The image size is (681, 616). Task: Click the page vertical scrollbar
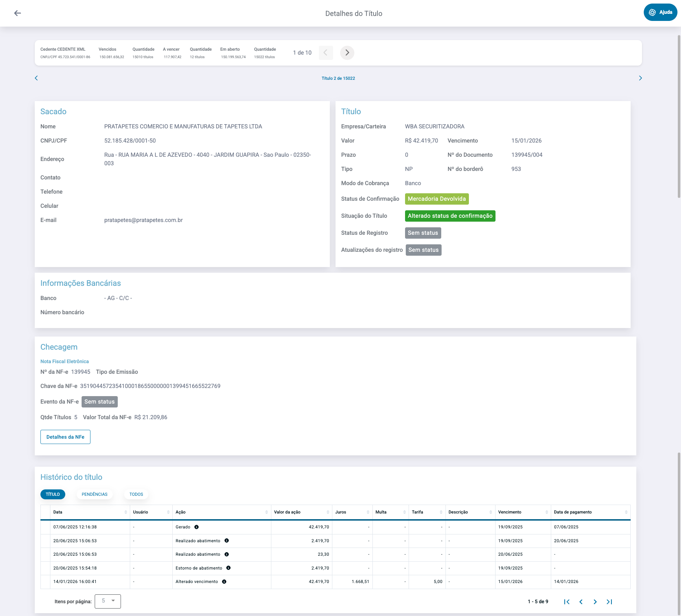click(x=679, y=117)
